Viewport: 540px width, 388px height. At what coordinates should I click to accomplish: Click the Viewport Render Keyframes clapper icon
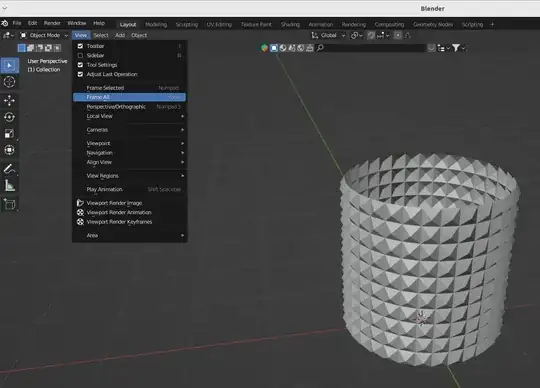click(80, 222)
